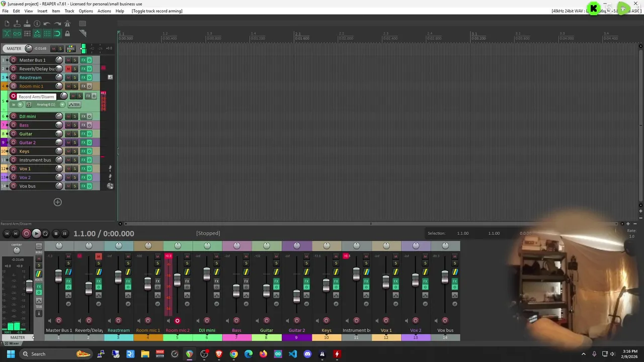The height and width of the screenshot is (362, 644).
Task: Toggle the locking padlock icon
Action: (67, 34)
